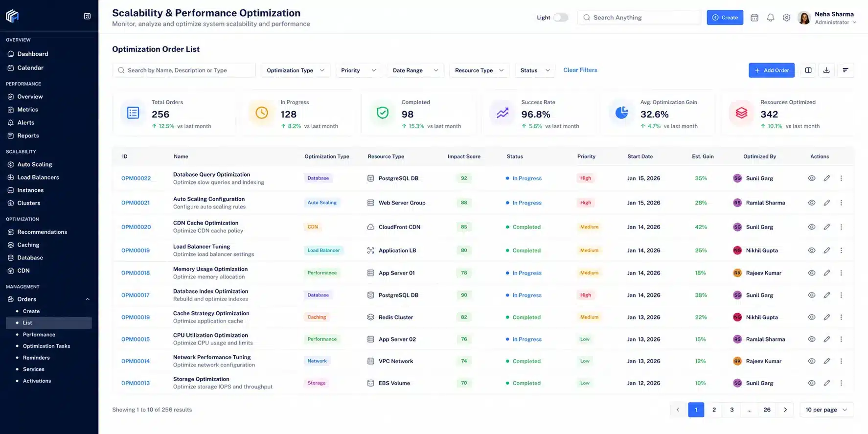Open settings gear icon in header

pyautogui.click(x=787, y=18)
